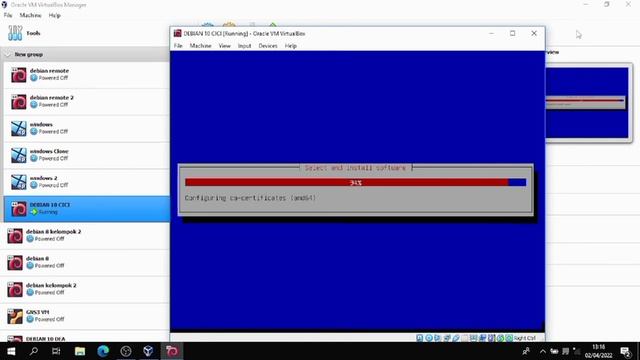Open the Manager window's Help menu

click(55, 16)
